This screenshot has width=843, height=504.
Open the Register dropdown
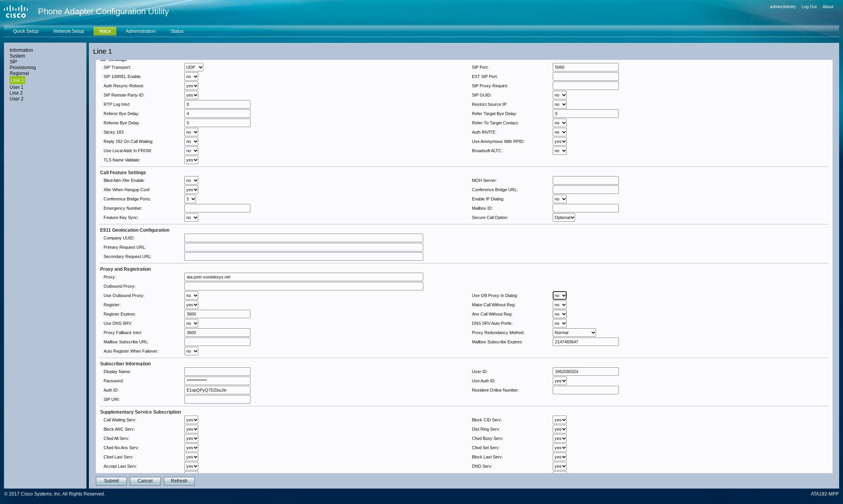pyautogui.click(x=191, y=305)
